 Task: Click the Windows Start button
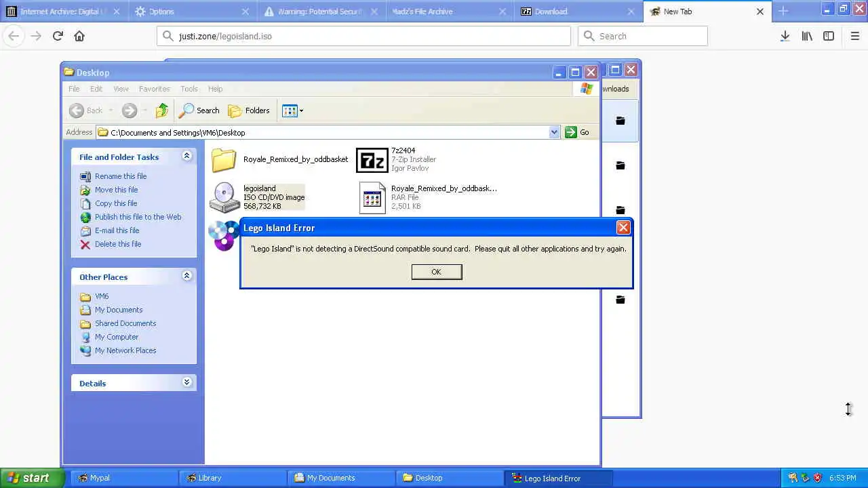point(33,478)
